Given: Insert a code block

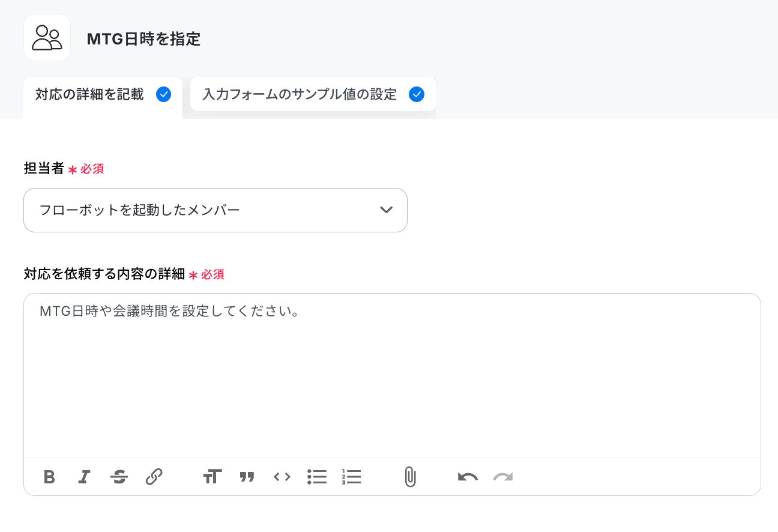Looking at the screenshot, I should 282,477.
